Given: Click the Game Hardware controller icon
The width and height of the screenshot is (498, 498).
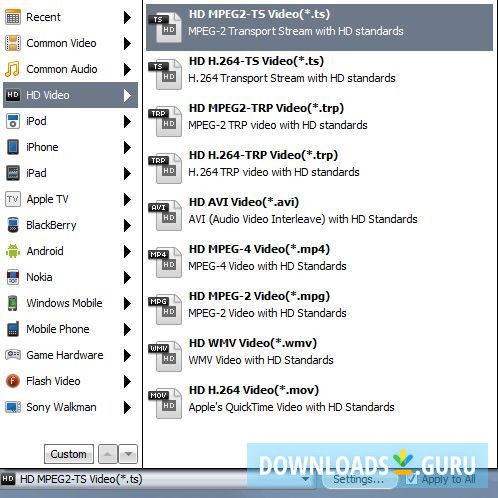Looking at the screenshot, I should 13,355.
